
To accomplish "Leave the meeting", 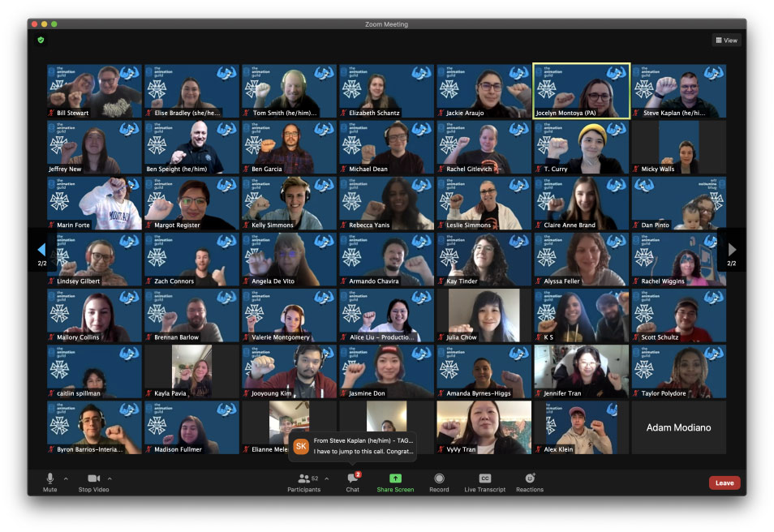I will tap(724, 483).
